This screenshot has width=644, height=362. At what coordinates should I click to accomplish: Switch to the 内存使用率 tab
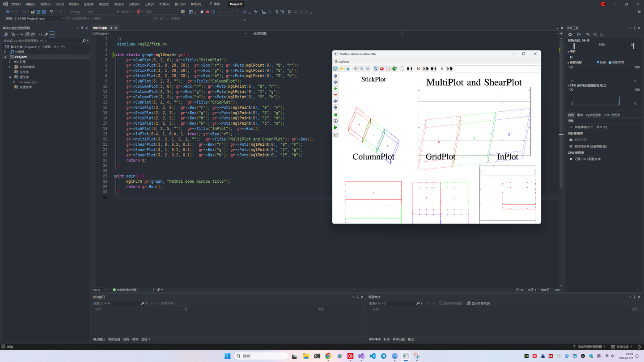[593, 115]
